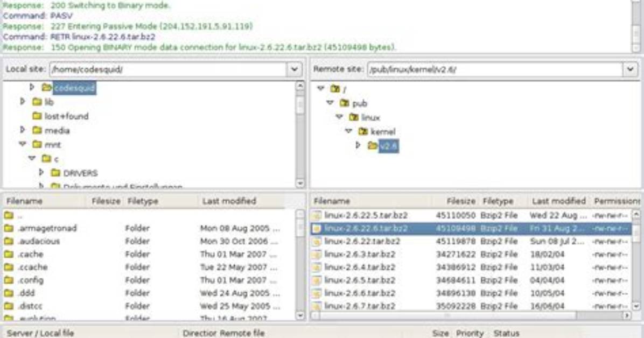Sort local files by Filename column

tap(44, 201)
